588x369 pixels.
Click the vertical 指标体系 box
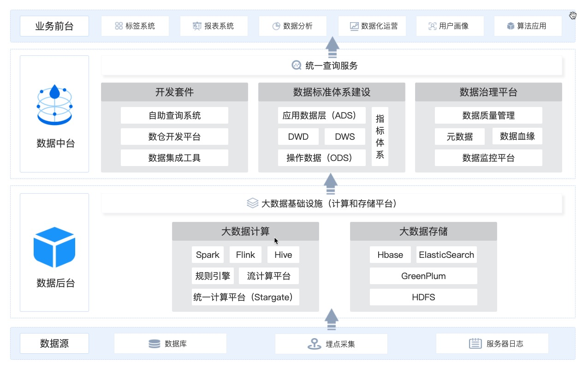tap(380, 137)
